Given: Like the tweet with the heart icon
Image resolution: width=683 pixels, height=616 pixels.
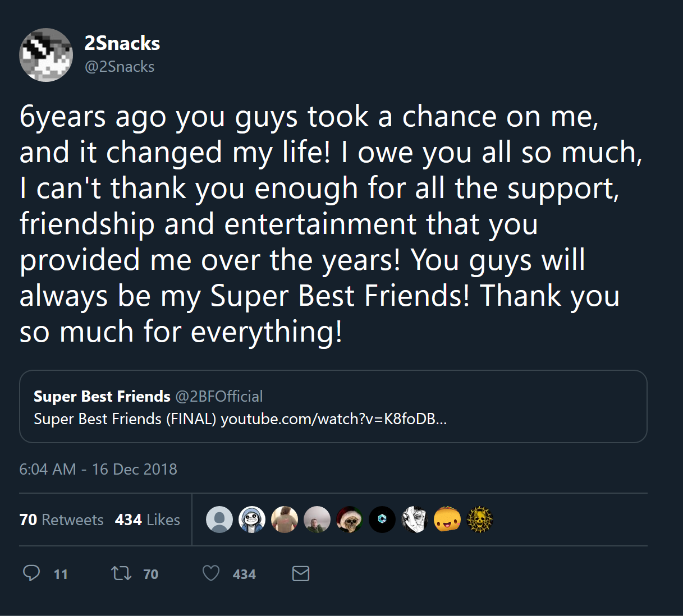Looking at the screenshot, I should [210, 573].
